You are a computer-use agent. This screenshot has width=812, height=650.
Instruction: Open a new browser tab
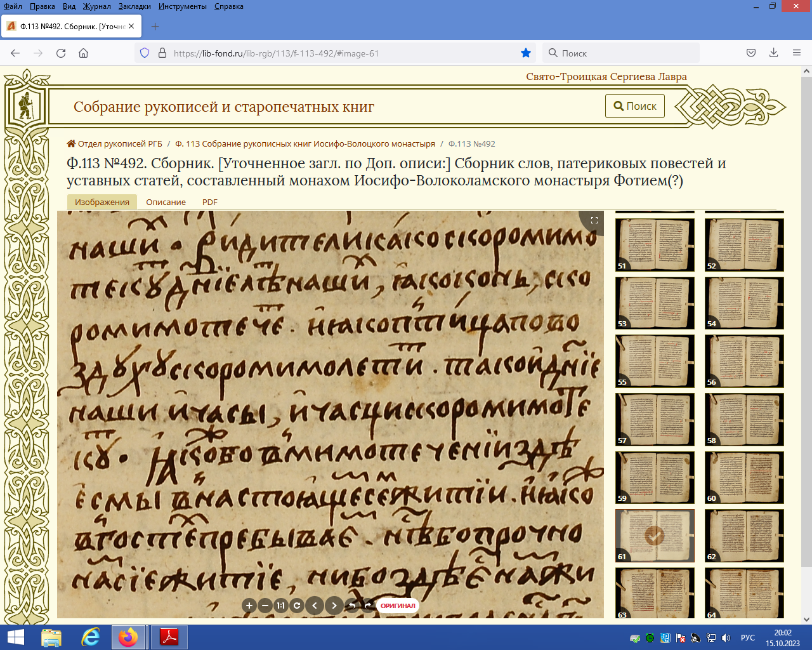click(x=155, y=27)
